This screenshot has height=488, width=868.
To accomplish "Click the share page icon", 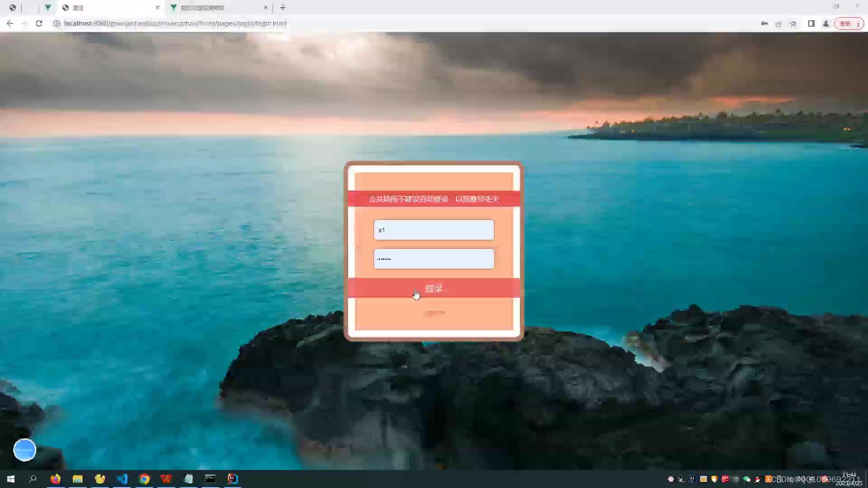I will pos(778,23).
